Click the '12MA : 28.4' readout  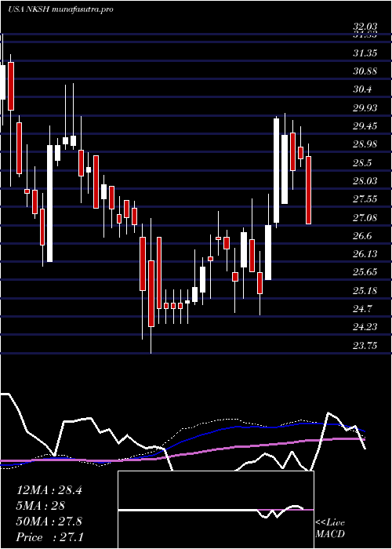pyautogui.click(x=49, y=490)
